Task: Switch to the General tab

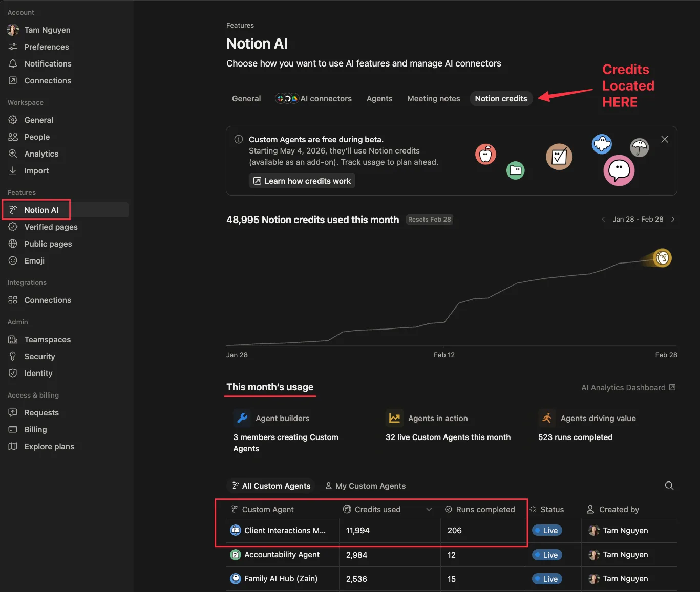Action: (x=246, y=98)
